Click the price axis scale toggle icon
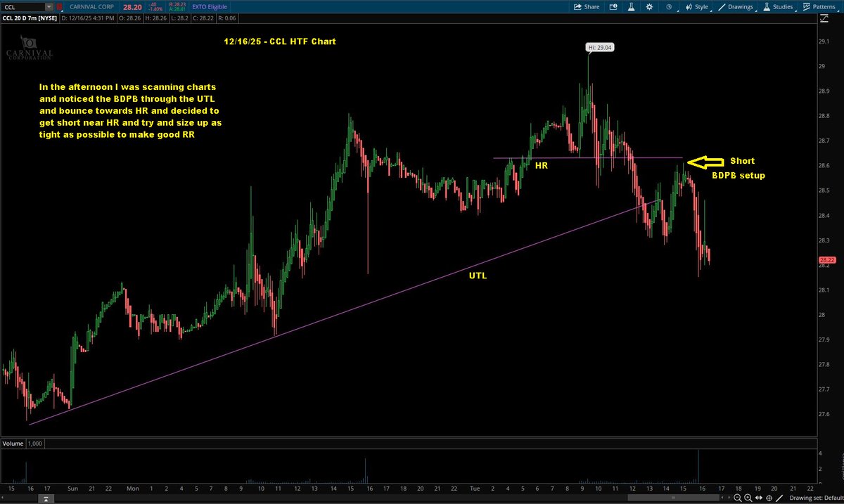The width and height of the screenshot is (844, 504). pos(824,18)
